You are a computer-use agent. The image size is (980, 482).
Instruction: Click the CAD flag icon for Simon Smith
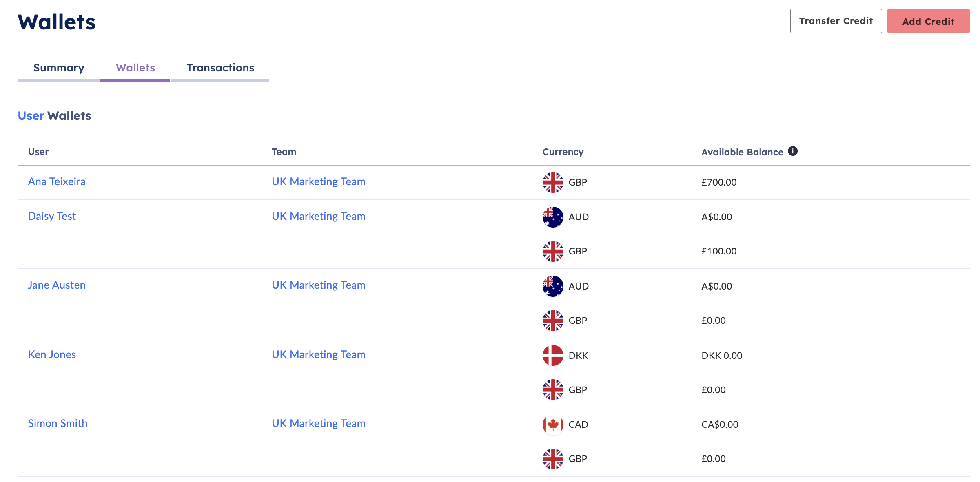coord(552,424)
